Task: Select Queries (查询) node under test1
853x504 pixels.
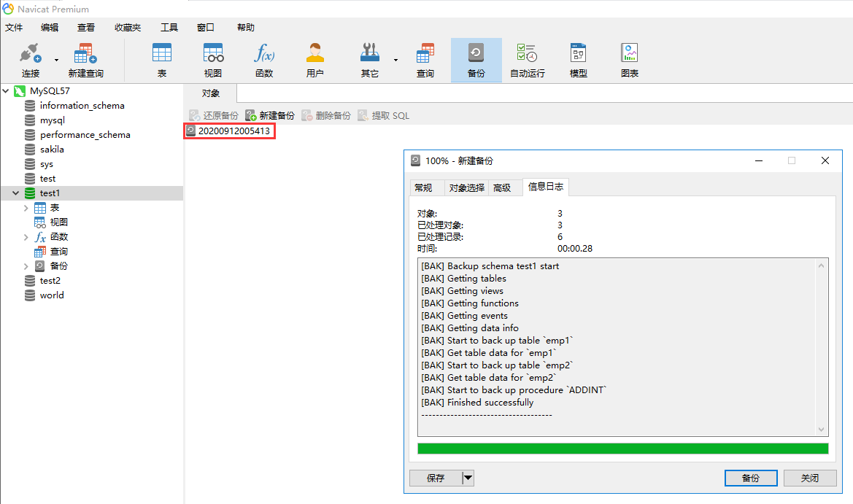Action: (59, 251)
